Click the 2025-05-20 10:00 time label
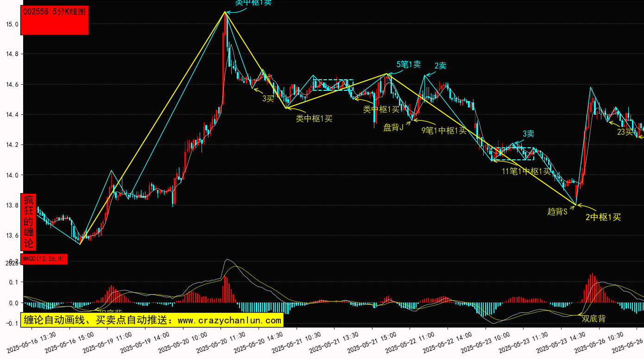This screenshot has height=359, width=644. pyautogui.click(x=183, y=342)
